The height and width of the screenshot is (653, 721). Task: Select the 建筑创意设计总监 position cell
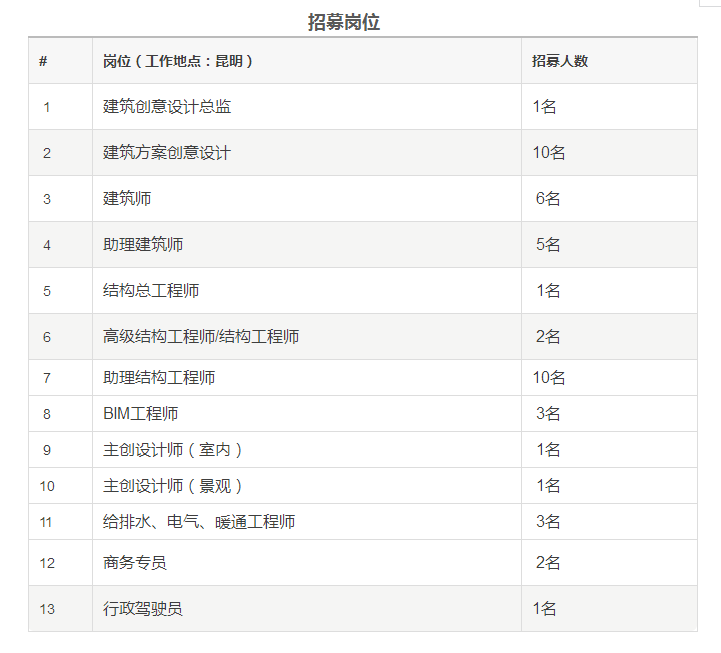pos(167,107)
